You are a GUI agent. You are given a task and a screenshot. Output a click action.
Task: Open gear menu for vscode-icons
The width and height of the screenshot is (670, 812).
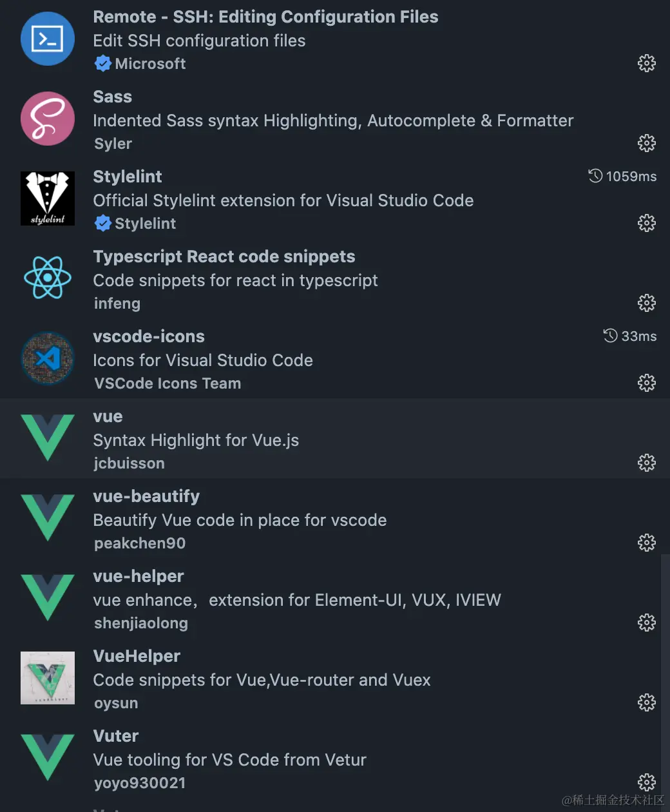[646, 383]
